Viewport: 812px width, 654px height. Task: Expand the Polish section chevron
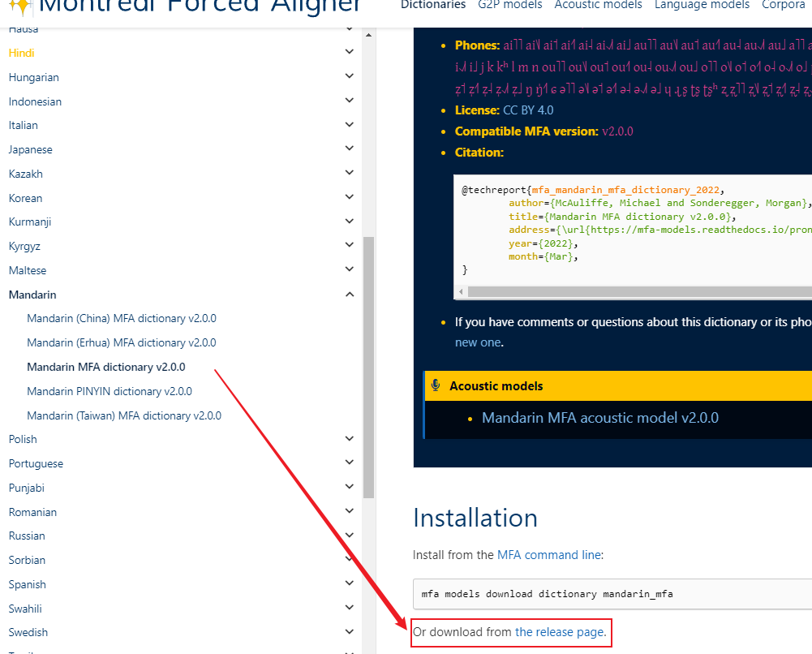coord(350,439)
